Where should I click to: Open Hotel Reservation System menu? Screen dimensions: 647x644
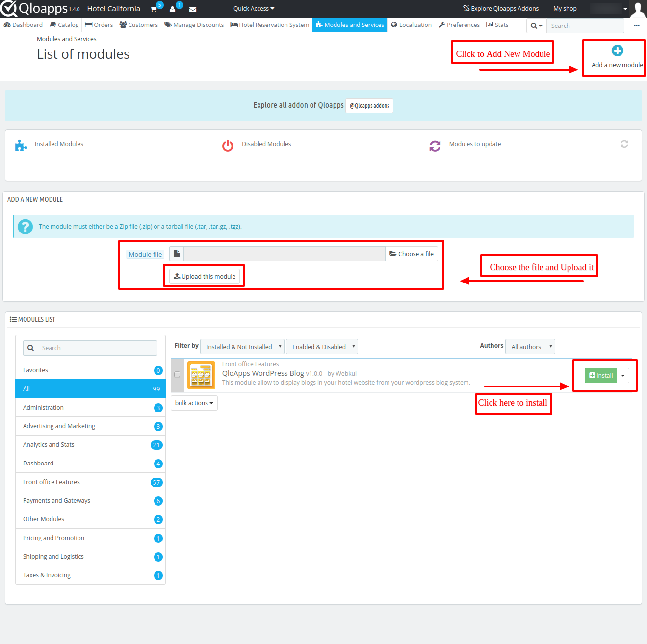click(270, 25)
